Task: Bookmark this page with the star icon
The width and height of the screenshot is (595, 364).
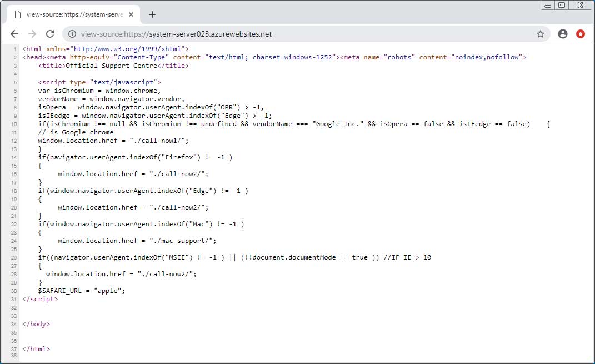Action: pyautogui.click(x=541, y=34)
